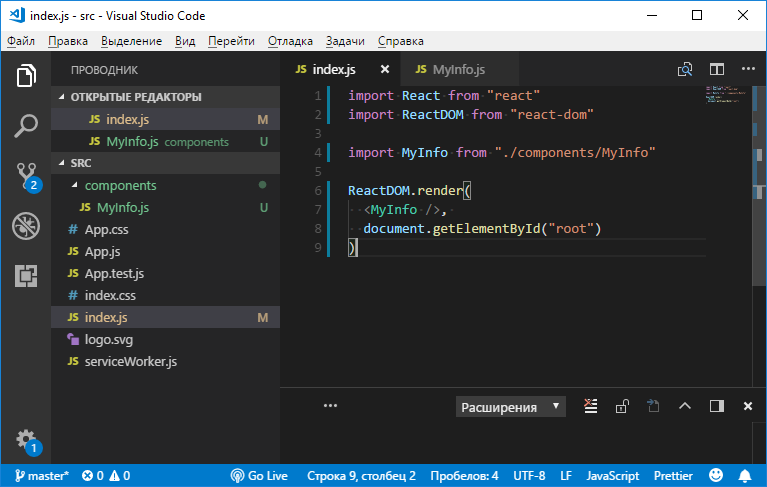Open the Перейти menu

tap(231, 41)
